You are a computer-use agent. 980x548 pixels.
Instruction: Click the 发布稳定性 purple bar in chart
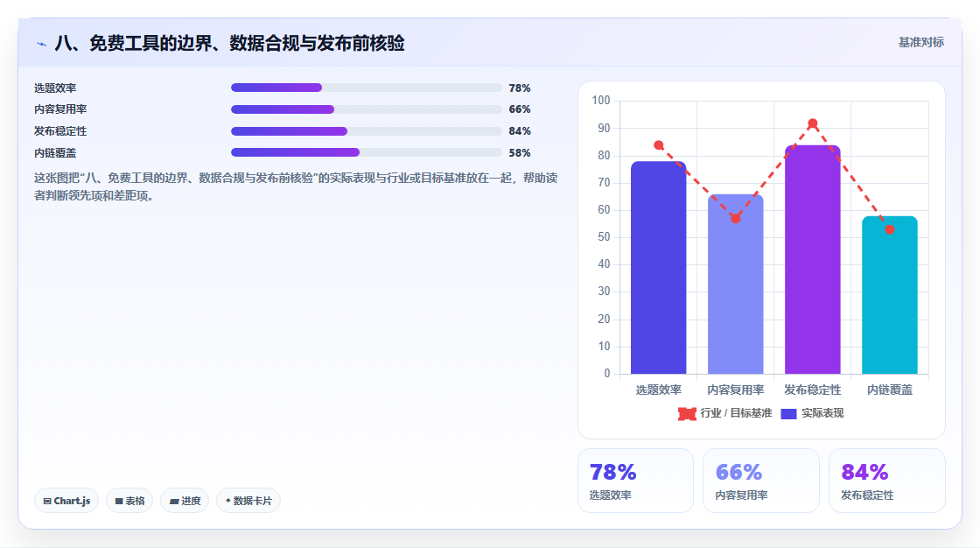point(813,260)
